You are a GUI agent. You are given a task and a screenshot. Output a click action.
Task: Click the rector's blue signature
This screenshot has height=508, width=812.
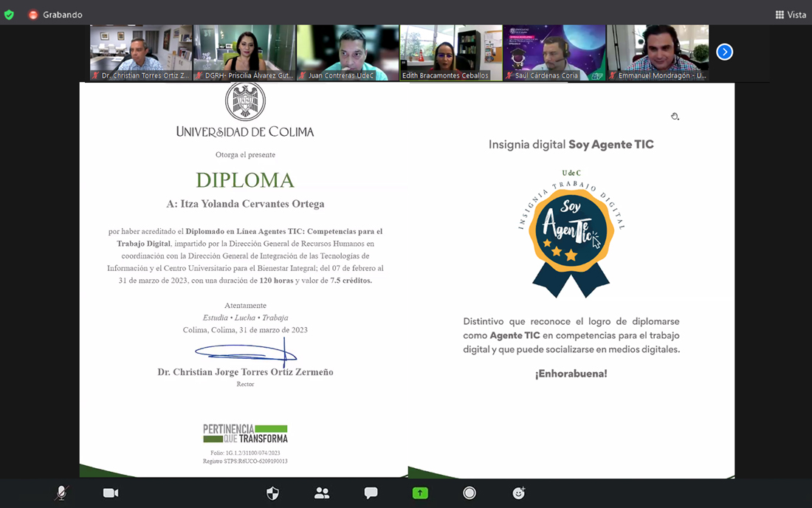coord(246,353)
